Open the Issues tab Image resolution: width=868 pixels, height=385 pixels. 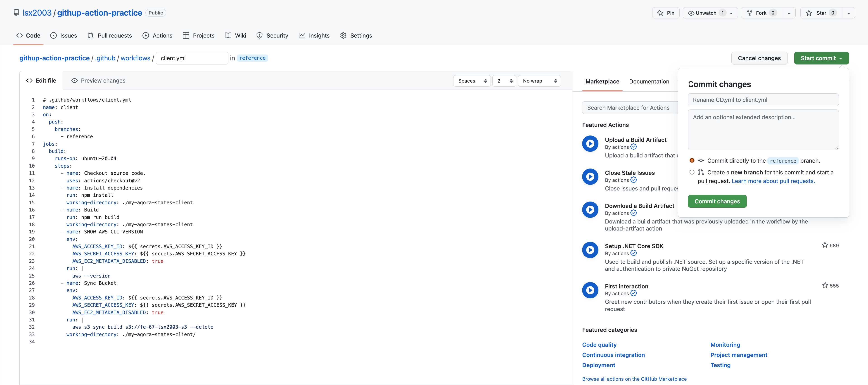[63, 35]
